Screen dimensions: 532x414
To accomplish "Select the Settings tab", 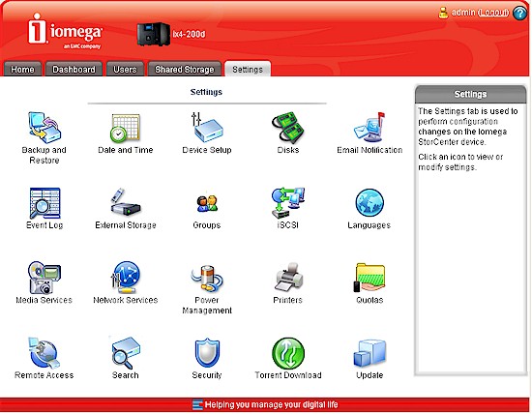I will tap(248, 70).
